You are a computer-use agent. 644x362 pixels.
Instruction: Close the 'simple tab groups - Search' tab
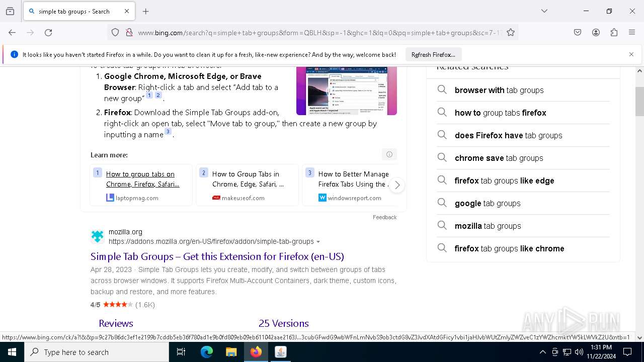[x=127, y=11]
